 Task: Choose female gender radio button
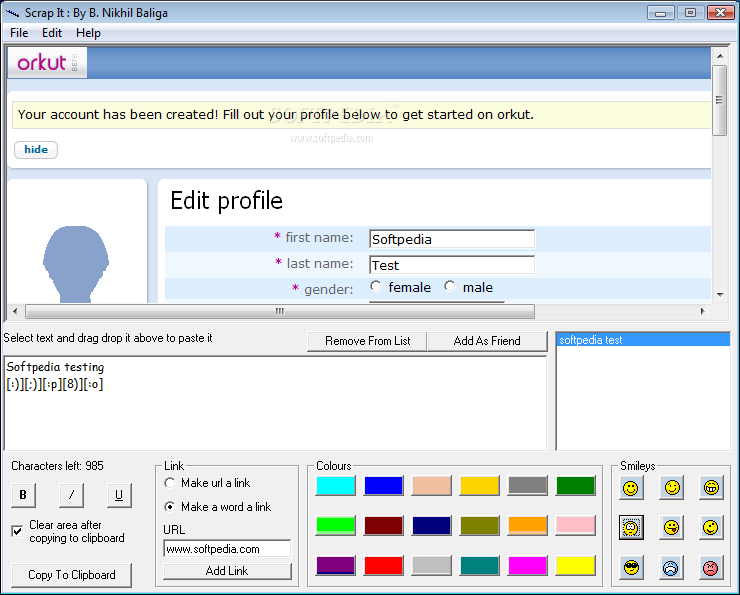click(375, 286)
